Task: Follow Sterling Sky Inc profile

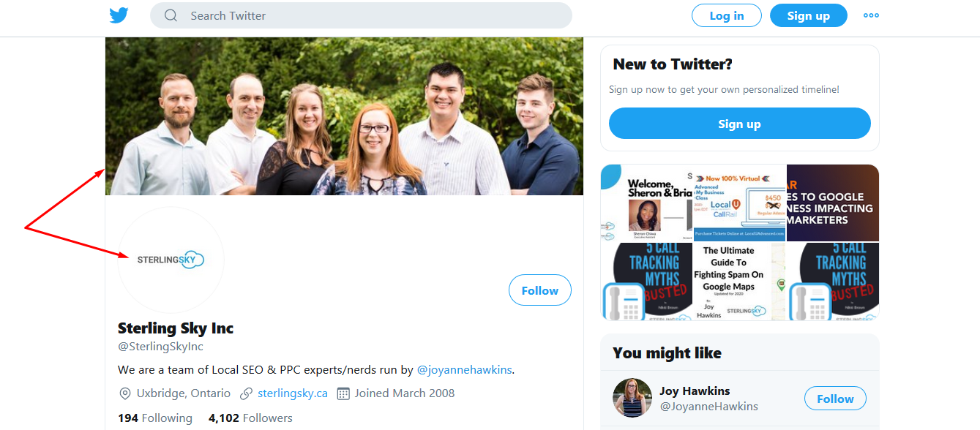Action: [x=539, y=290]
